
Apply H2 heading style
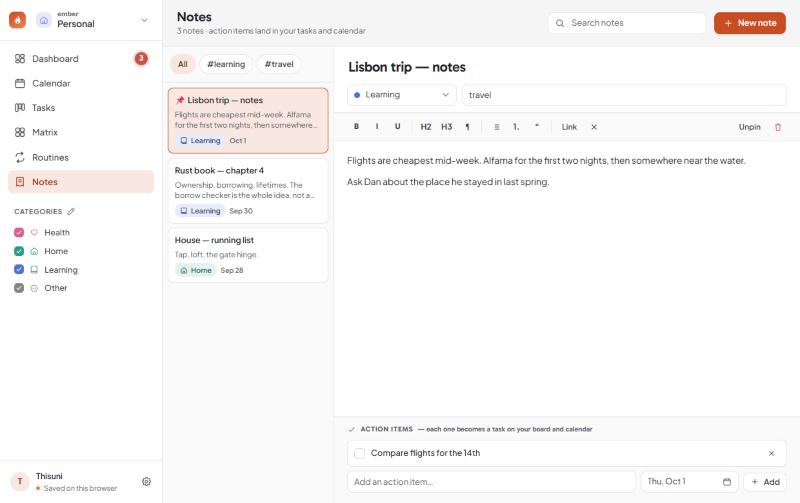coord(426,127)
